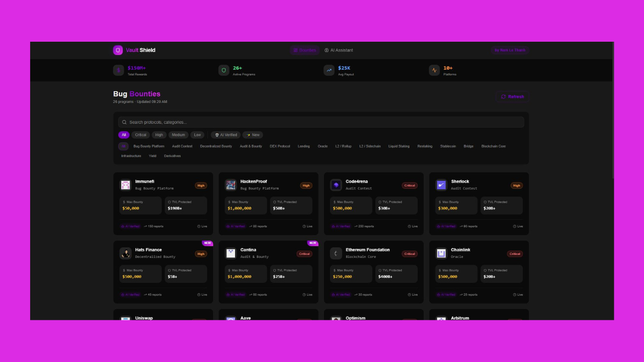Filter by Critical severity
Viewport: 644px width, 362px height.
(x=140, y=135)
